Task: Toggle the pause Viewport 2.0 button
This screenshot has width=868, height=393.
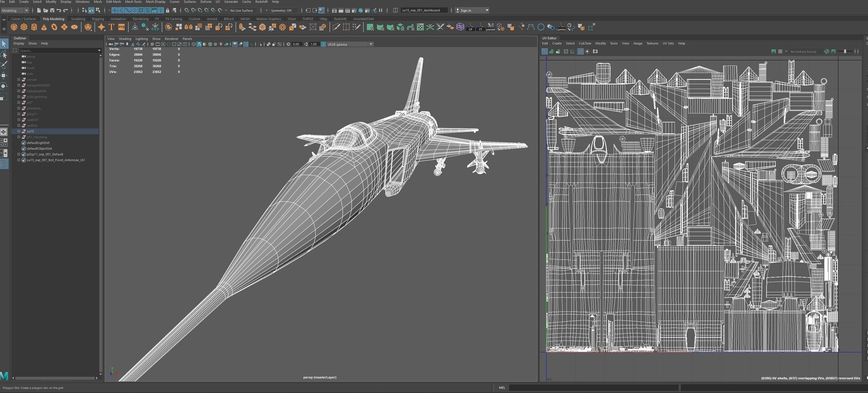Action: point(381,10)
